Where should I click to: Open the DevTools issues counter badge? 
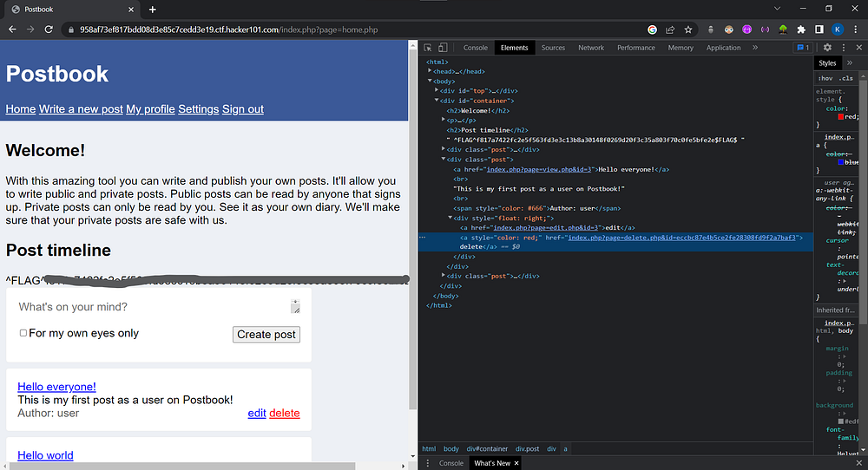[x=803, y=48]
